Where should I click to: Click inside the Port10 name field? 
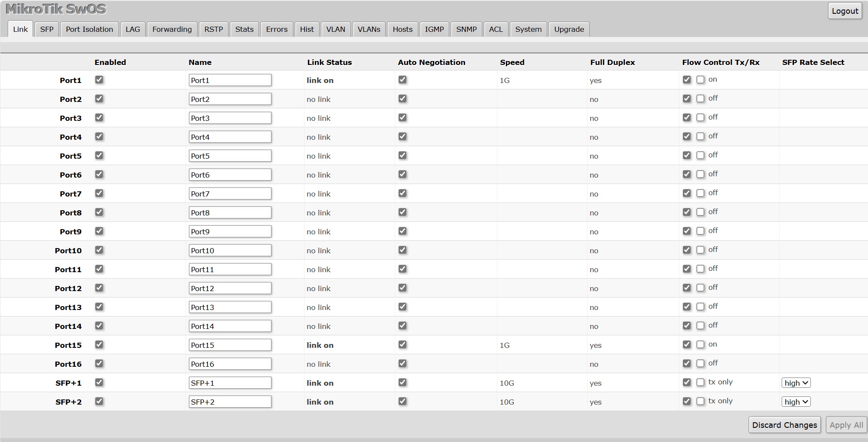tap(230, 250)
